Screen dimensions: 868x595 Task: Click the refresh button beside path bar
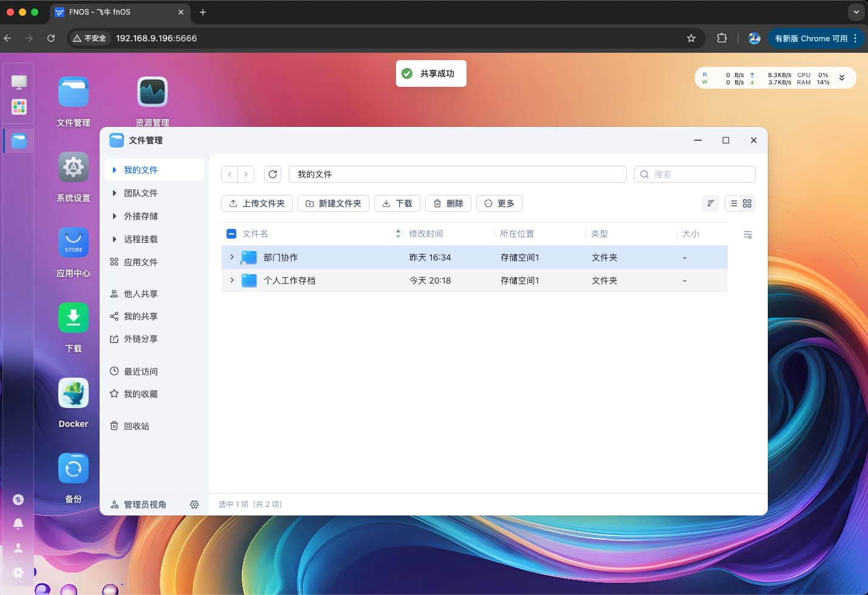pos(273,174)
